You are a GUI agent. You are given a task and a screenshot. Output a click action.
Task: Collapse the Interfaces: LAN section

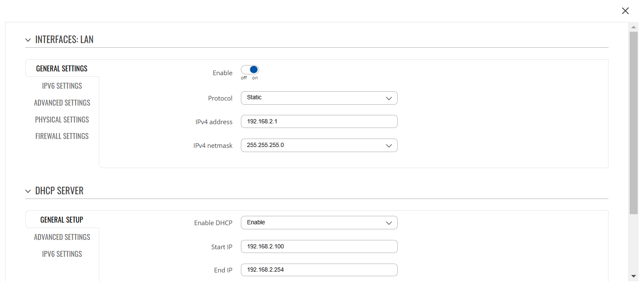click(x=28, y=40)
